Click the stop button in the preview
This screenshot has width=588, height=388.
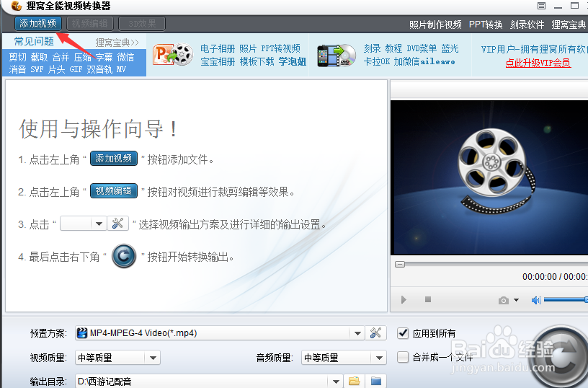(428, 299)
